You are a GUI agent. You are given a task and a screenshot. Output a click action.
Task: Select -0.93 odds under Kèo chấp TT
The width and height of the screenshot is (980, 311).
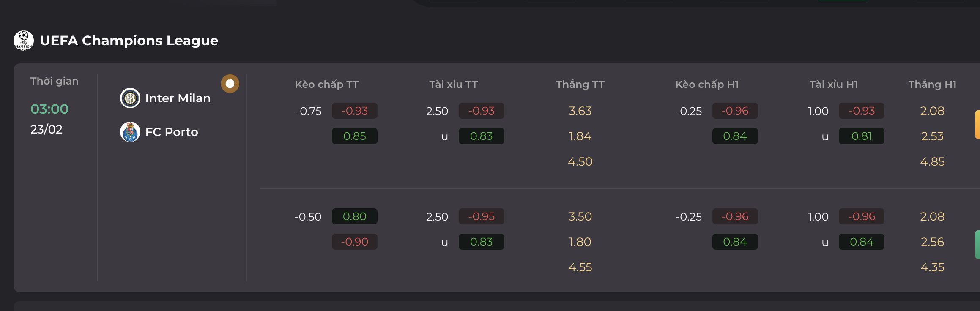click(x=355, y=111)
